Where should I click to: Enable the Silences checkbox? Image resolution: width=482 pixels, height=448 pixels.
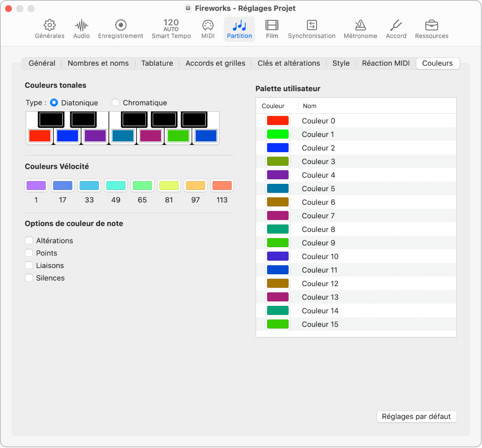pyautogui.click(x=29, y=278)
